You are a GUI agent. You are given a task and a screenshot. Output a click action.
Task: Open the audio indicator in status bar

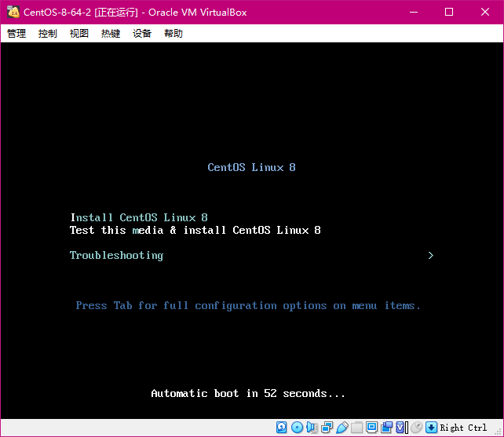312,428
